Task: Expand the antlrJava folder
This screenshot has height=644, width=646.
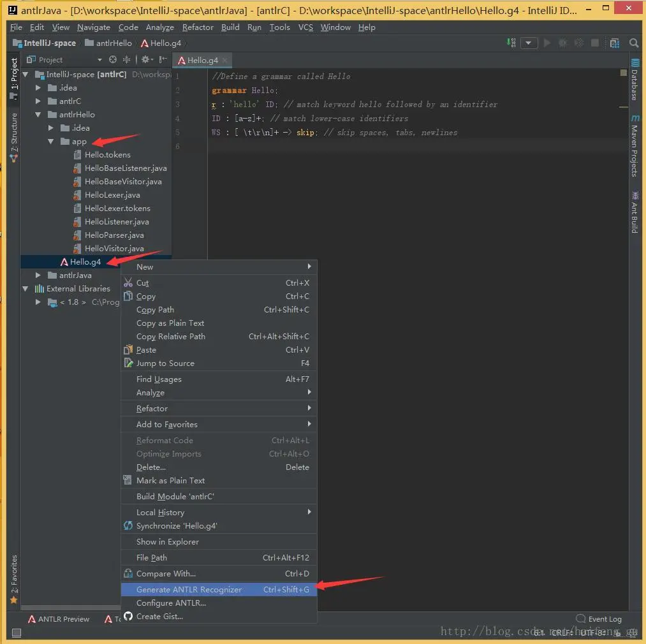Action: click(38, 275)
